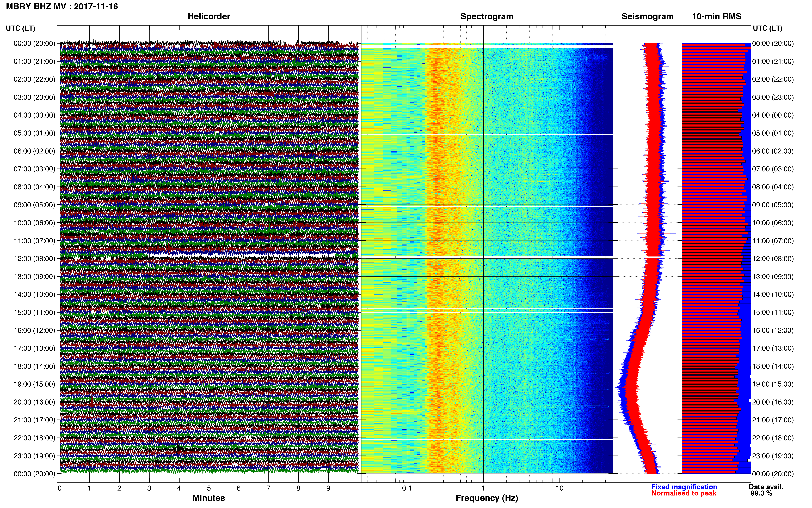Select 12:00 (08:00) label beside the RMS panel
This screenshot has width=812, height=508.
tap(773, 259)
